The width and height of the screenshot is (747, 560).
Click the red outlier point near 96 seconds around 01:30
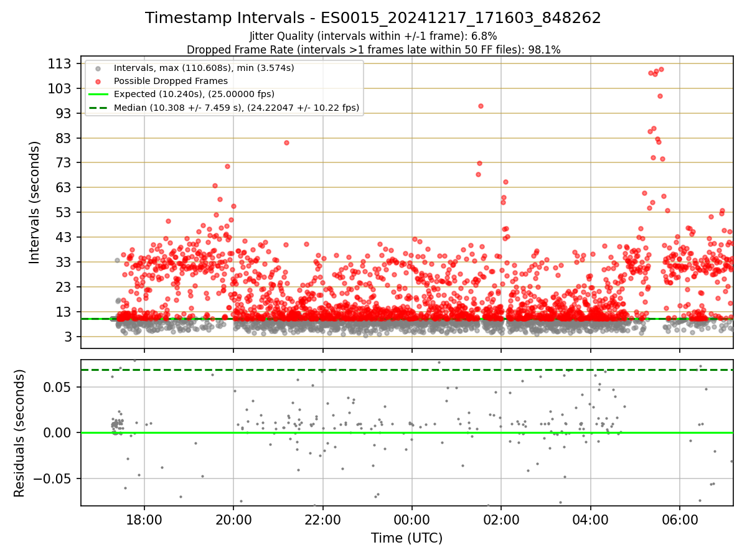pyautogui.click(x=481, y=106)
